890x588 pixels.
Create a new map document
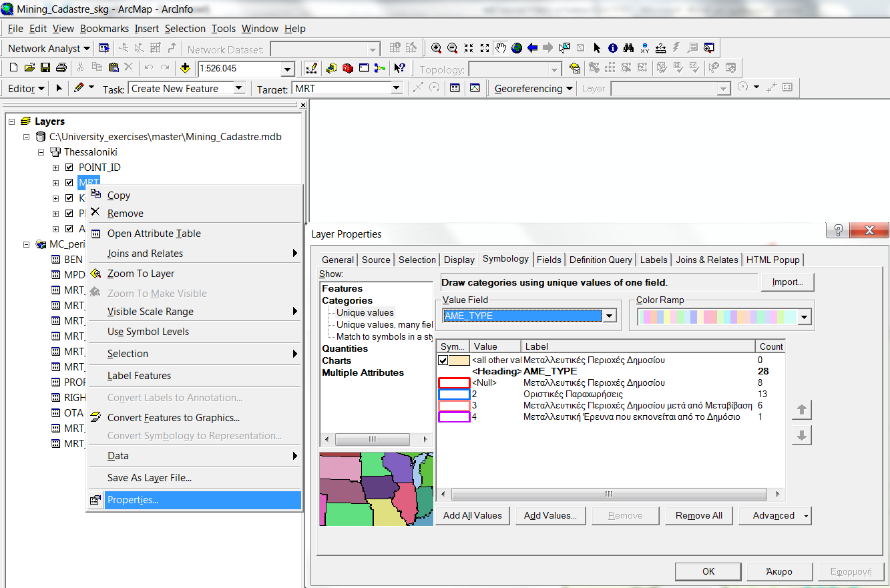(x=13, y=68)
